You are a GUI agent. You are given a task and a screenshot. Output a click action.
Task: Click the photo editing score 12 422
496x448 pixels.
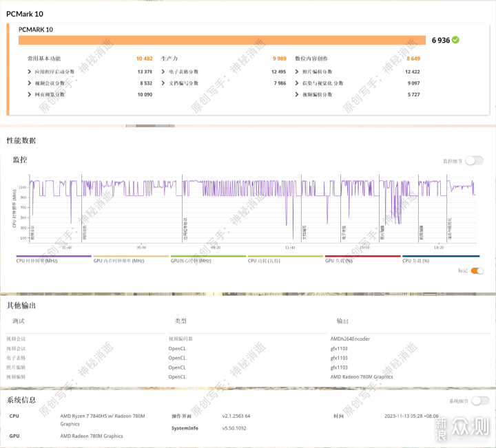pyautogui.click(x=412, y=72)
